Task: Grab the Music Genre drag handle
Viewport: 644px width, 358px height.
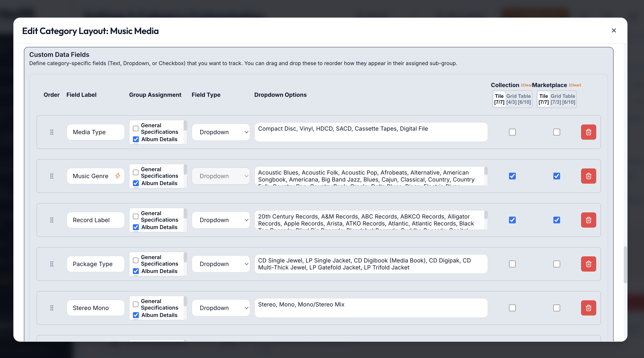Action: [52, 176]
